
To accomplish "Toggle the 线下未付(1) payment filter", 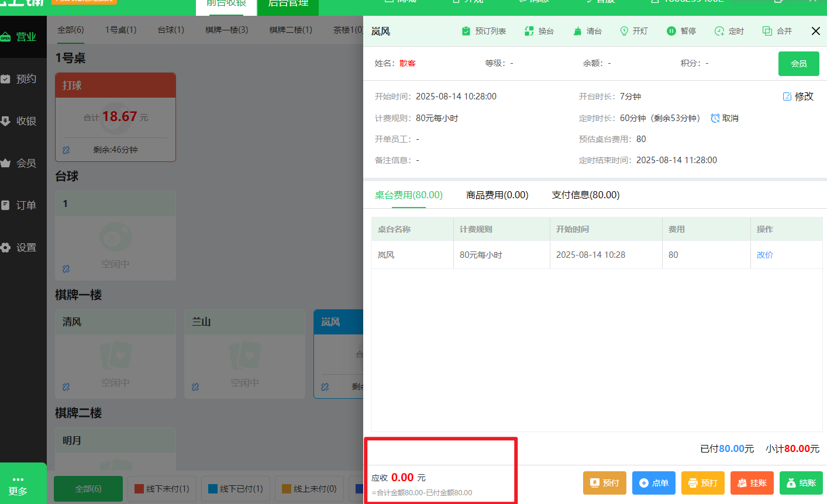I will [x=162, y=489].
